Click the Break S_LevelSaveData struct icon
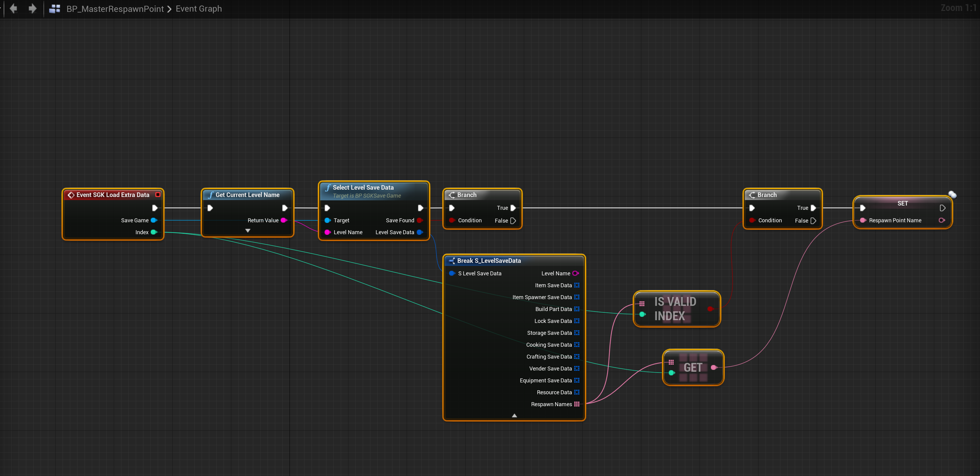 coord(452,261)
